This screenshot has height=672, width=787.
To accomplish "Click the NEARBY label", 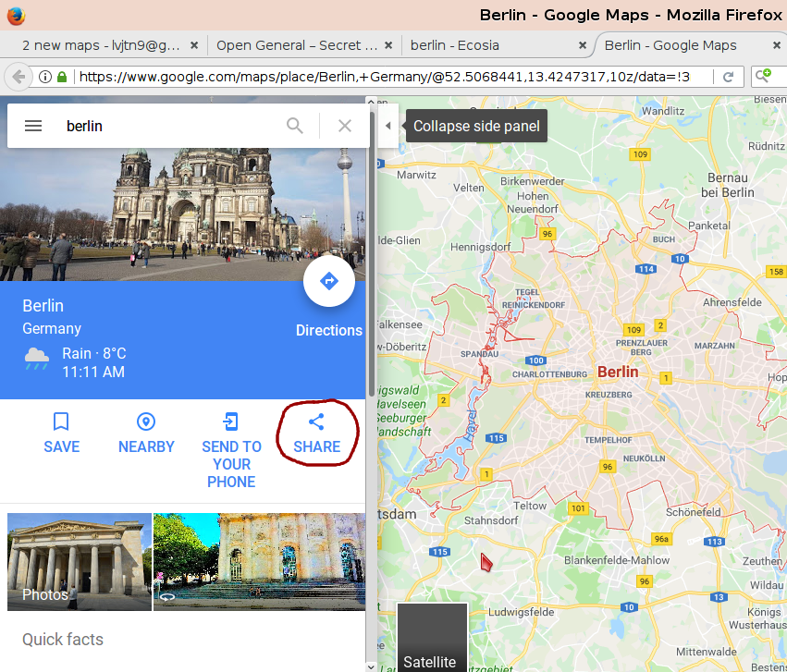I will [146, 446].
